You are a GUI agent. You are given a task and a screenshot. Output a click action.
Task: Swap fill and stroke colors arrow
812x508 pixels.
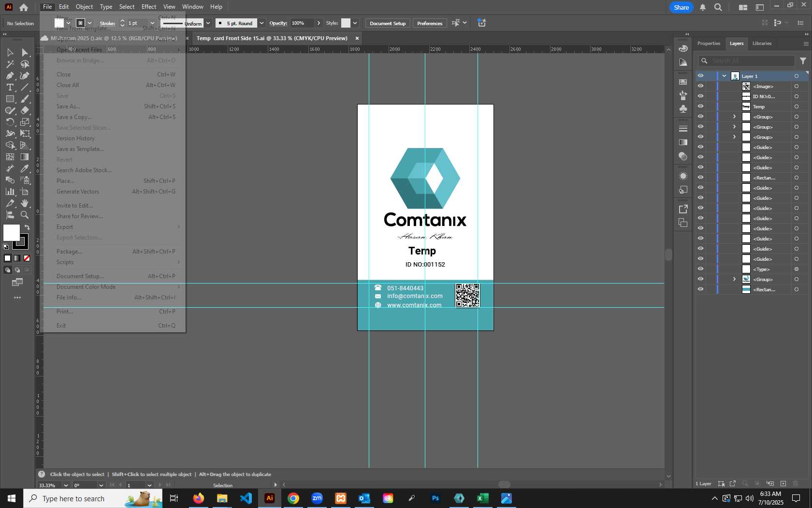[x=27, y=227]
